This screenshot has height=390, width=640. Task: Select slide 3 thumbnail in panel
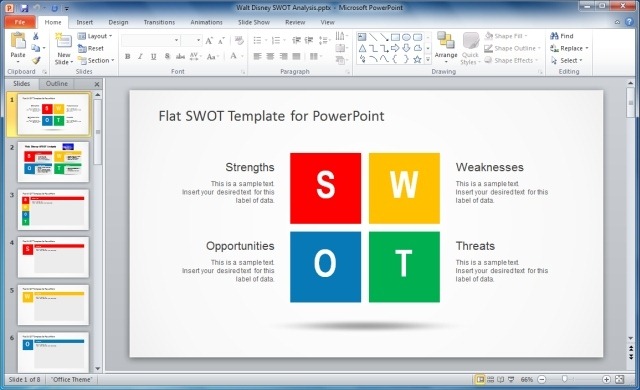53,210
